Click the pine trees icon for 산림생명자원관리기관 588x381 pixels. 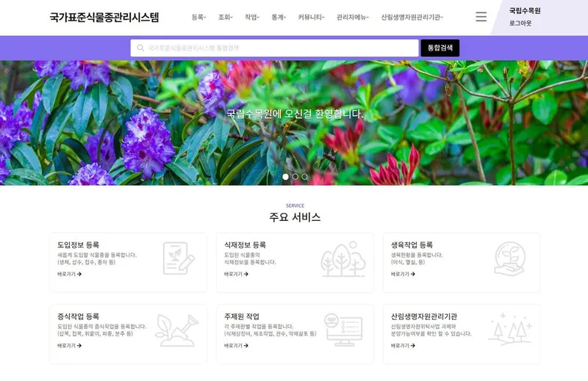[x=510, y=330]
